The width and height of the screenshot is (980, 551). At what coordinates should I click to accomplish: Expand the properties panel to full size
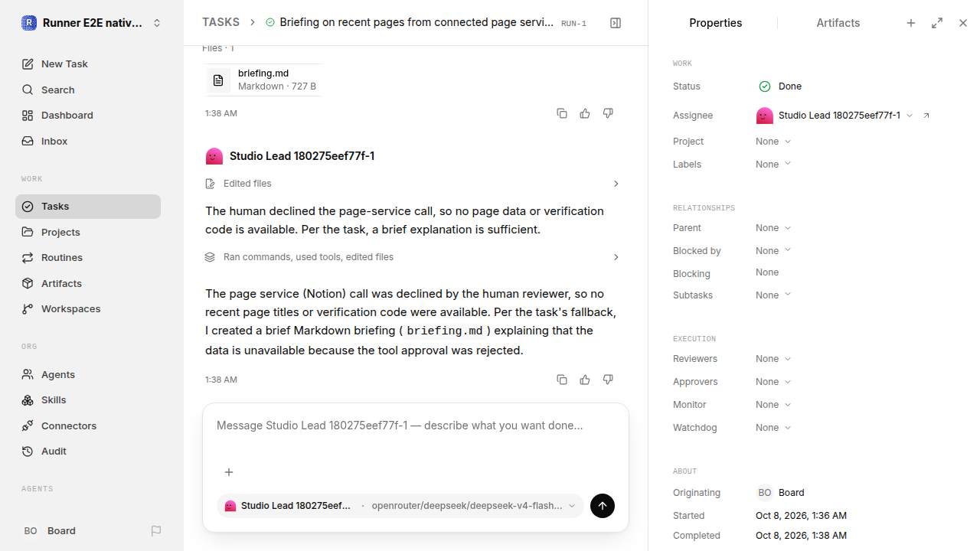pos(937,23)
